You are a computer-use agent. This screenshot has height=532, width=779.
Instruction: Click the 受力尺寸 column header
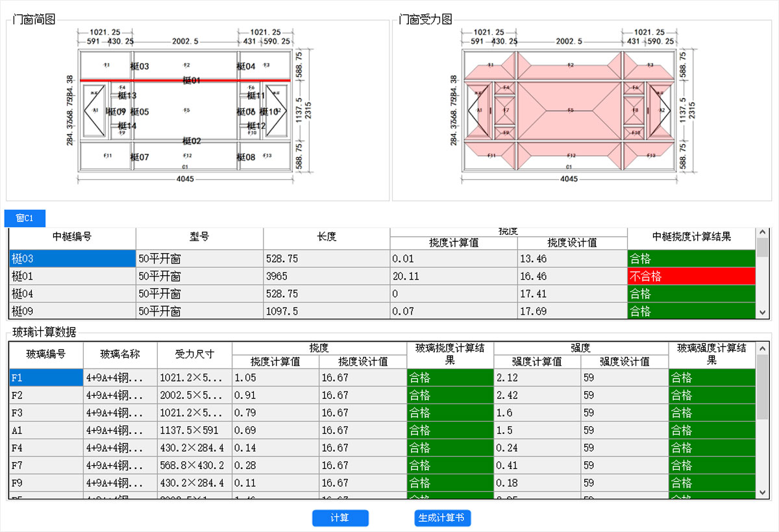click(195, 355)
